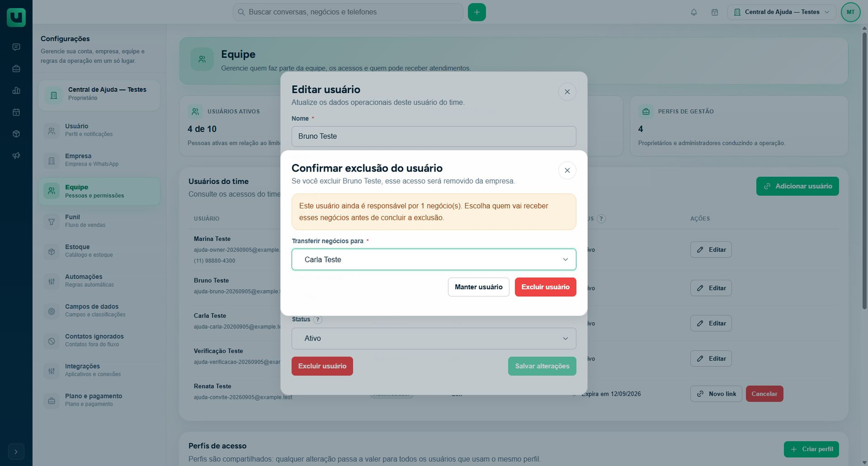Open Funil settings section
868x466 pixels.
[99, 221]
